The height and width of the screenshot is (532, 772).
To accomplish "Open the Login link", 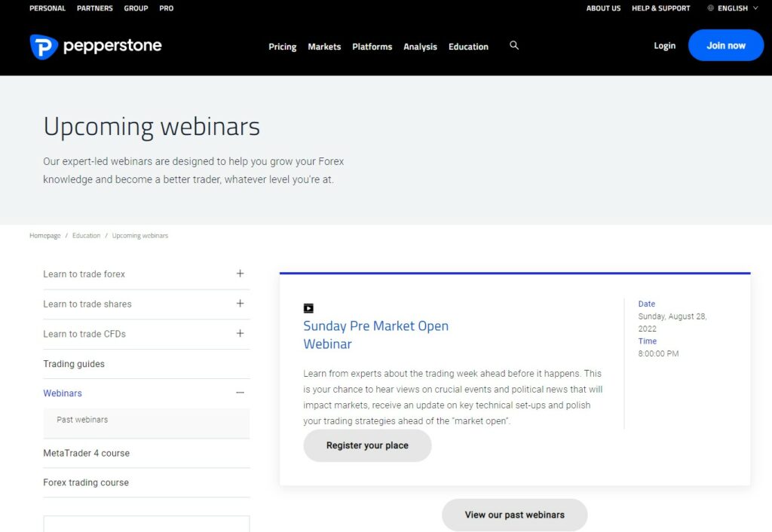I will 664,46.
